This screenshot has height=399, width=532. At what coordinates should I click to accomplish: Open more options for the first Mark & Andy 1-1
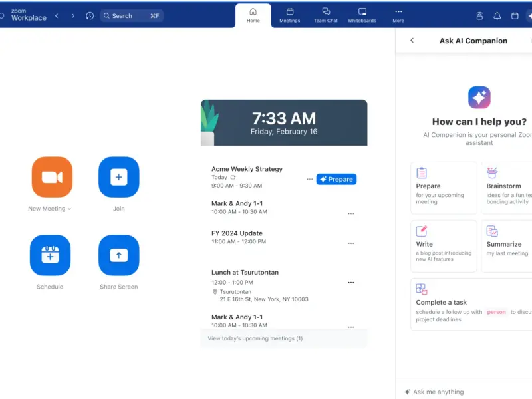351,213
